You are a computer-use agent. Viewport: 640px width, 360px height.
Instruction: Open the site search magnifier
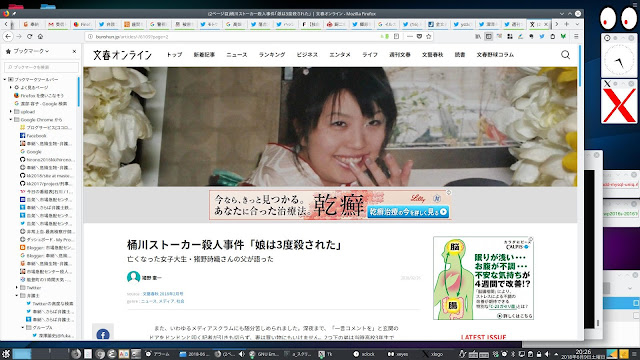[x=565, y=55]
